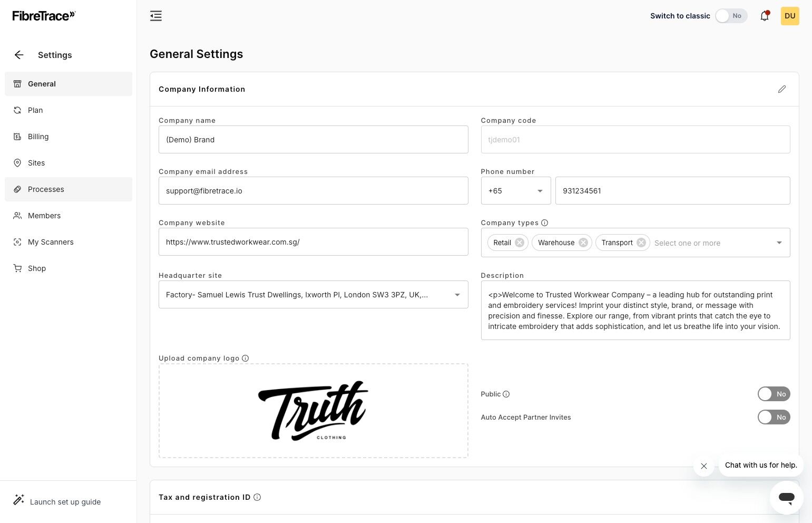Click the Company code field tjdemo01
Screen dimensions: 812x523
click(x=635, y=140)
